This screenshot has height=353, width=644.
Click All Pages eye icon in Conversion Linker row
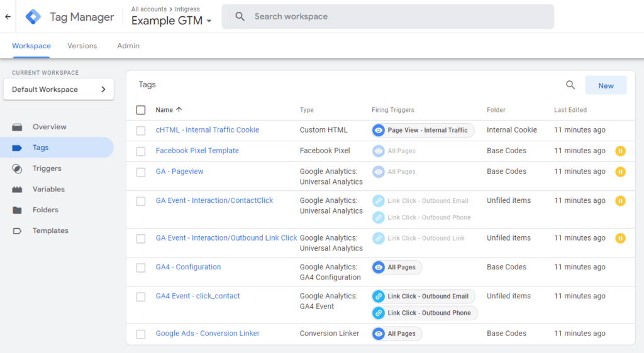(378, 334)
